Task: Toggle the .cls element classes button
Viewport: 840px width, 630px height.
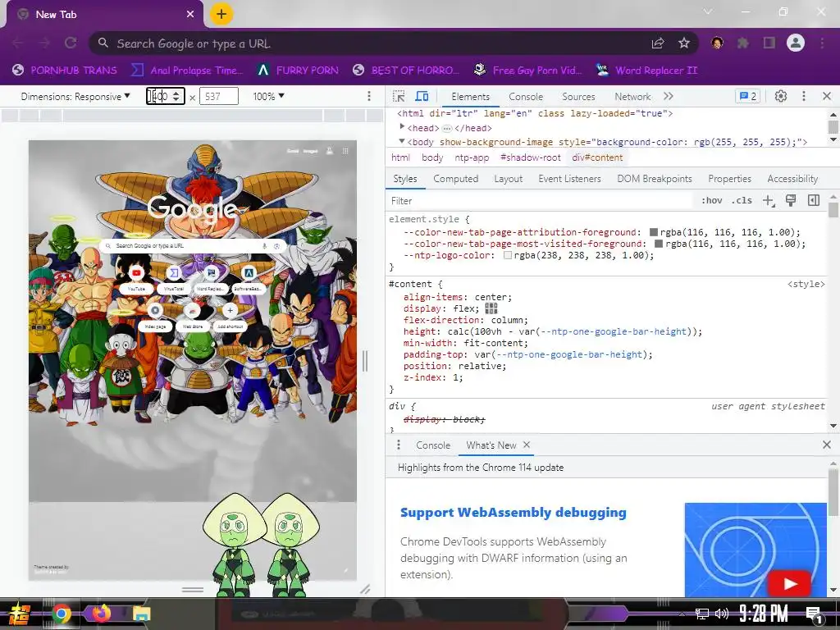Action: tap(742, 200)
